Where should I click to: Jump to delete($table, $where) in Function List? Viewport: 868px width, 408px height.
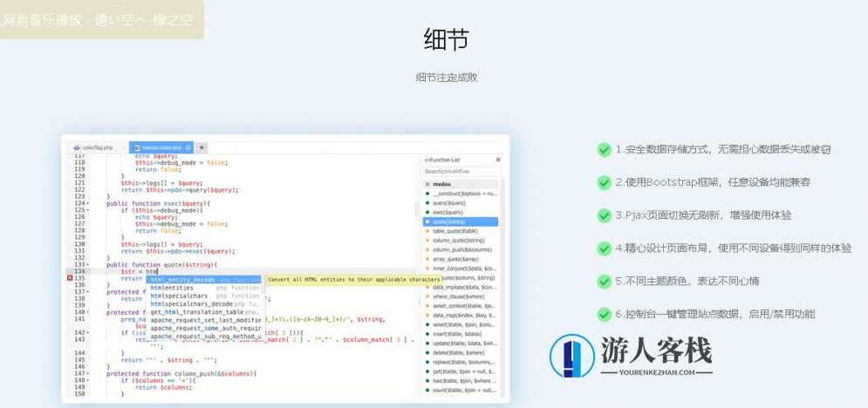[x=461, y=353]
